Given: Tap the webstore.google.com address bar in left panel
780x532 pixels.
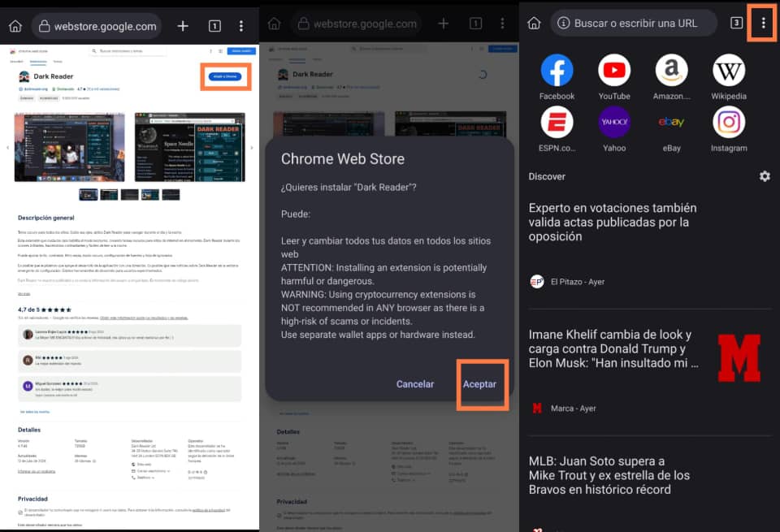Looking at the screenshot, I should pos(97,26).
